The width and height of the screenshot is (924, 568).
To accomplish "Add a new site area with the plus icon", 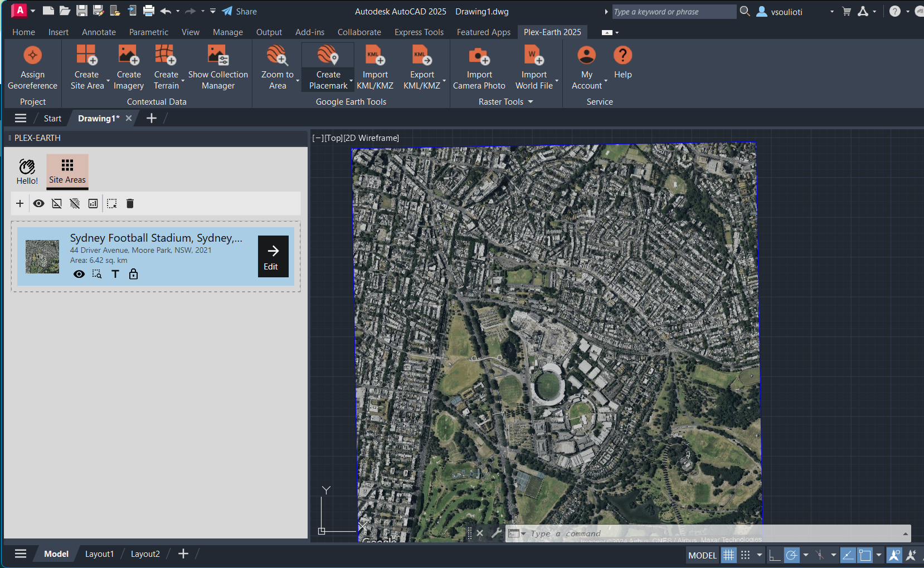I will click(x=20, y=204).
